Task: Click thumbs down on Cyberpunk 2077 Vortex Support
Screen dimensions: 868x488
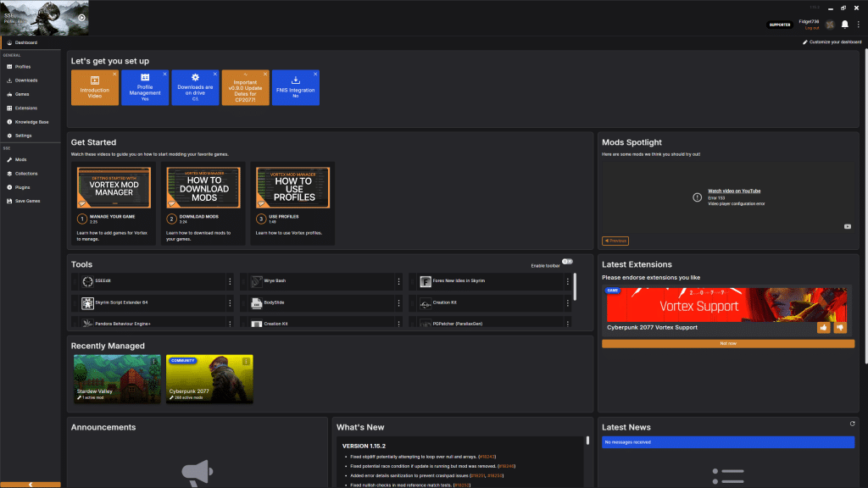Action: (840, 328)
